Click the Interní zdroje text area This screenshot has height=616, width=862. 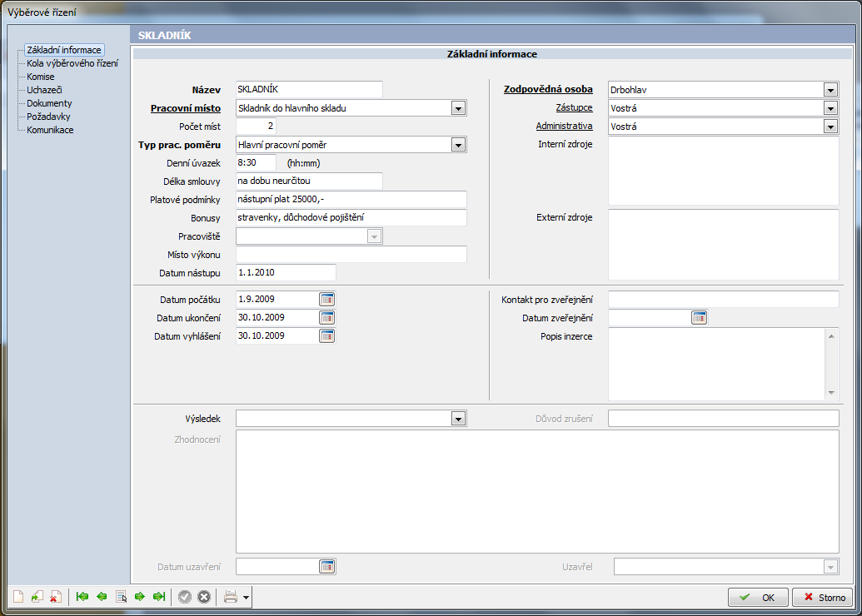(x=724, y=171)
